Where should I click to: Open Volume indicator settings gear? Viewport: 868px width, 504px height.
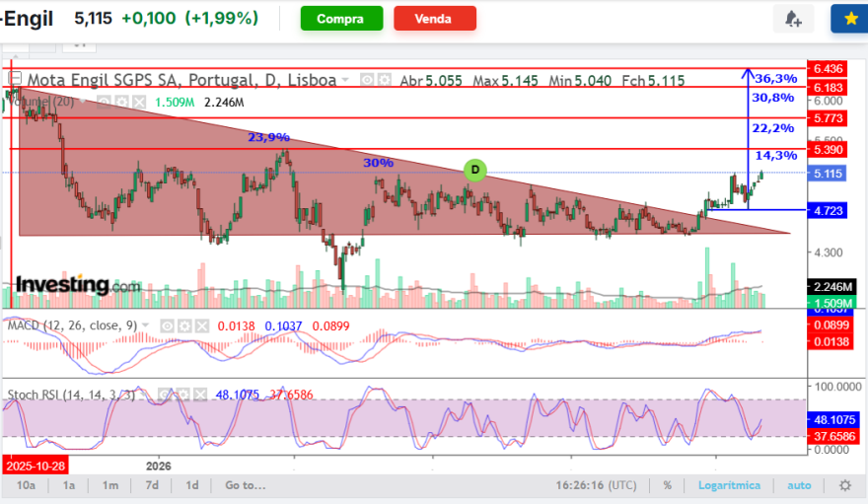pos(121,103)
